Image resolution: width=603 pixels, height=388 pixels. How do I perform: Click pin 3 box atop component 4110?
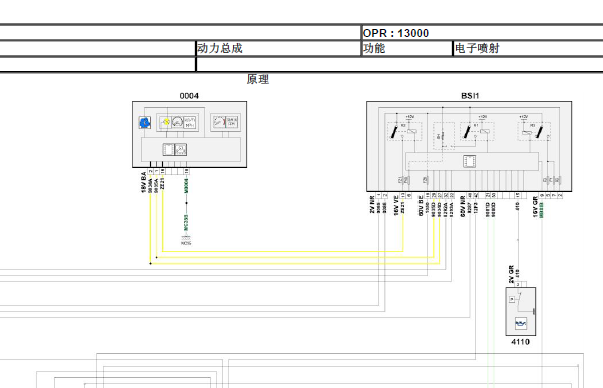click(x=518, y=284)
